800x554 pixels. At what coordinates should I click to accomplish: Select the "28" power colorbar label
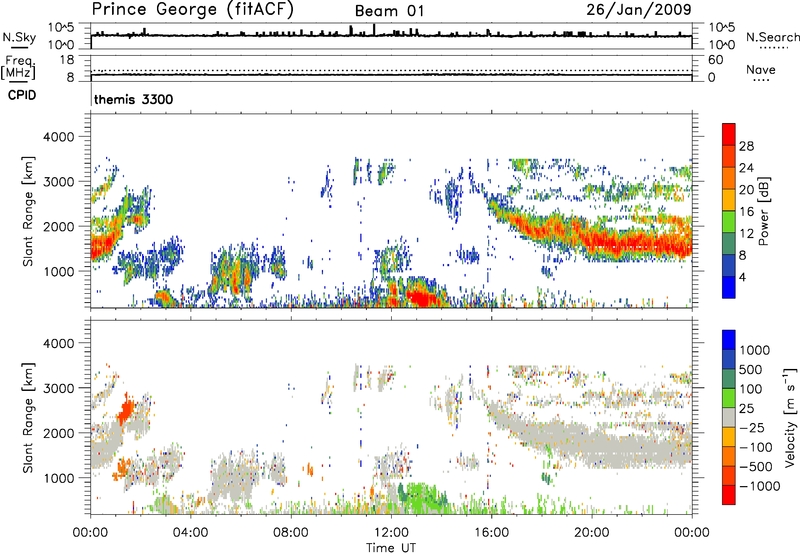(x=746, y=146)
